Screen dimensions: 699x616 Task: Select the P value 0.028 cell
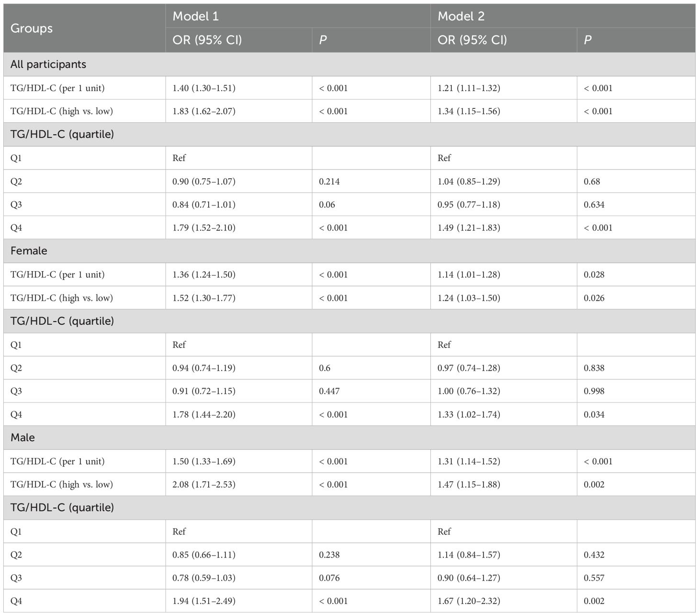(x=594, y=274)
